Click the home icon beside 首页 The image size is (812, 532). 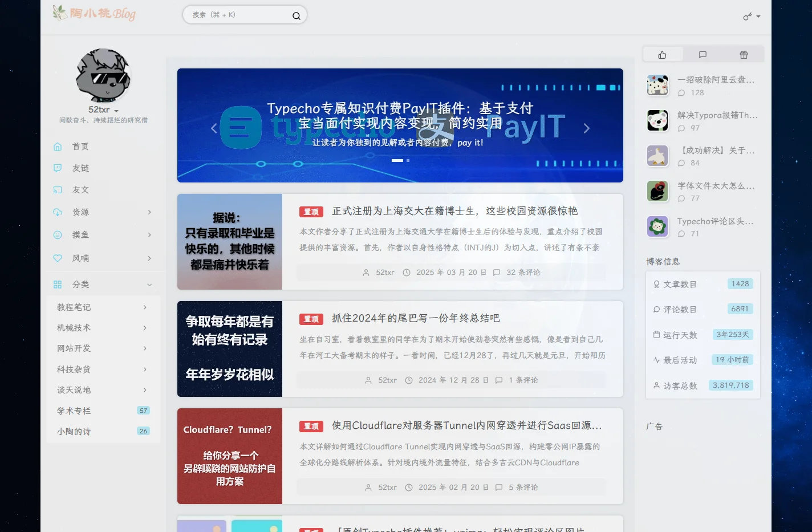(58, 147)
